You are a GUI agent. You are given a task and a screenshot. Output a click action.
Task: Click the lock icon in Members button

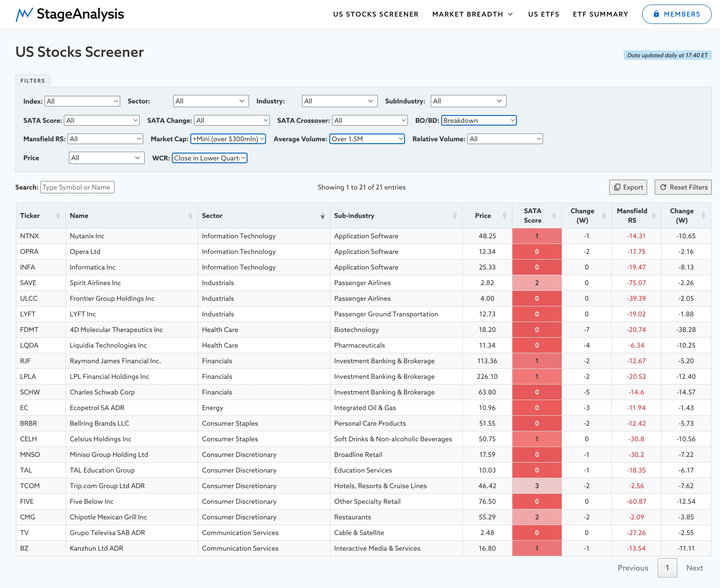click(x=656, y=14)
